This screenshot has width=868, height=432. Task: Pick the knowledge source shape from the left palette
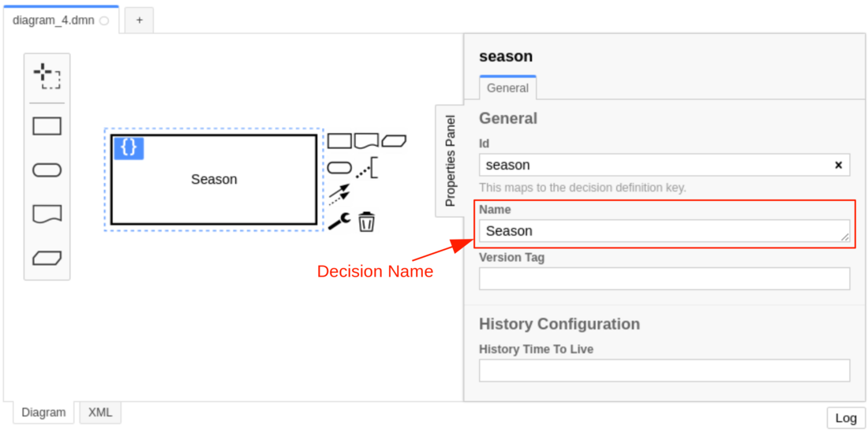pos(47,214)
